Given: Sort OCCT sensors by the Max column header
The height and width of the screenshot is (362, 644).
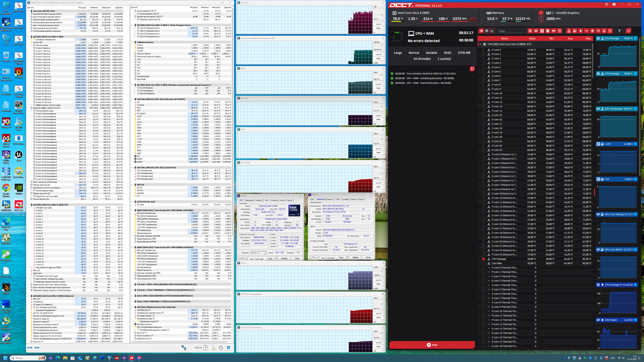Looking at the screenshot, I should coord(588,38).
